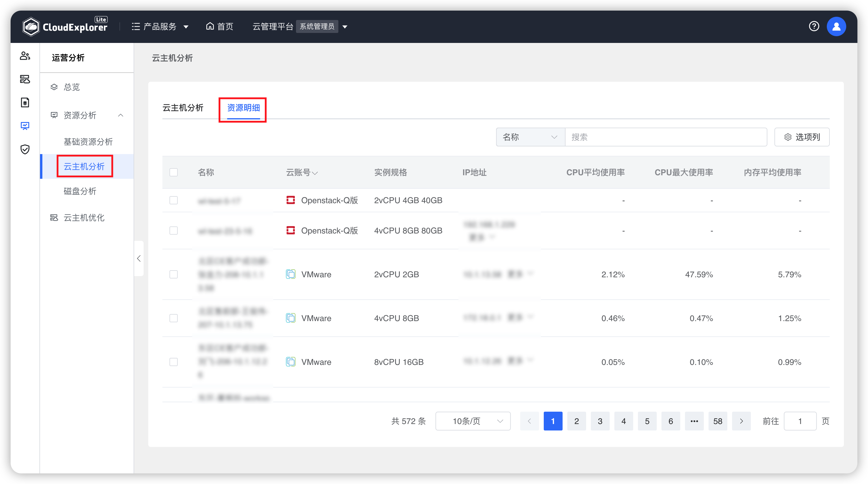This screenshot has height=484, width=868.
Task: Click the 搜索 search input field
Action: (x=666, y=137)
